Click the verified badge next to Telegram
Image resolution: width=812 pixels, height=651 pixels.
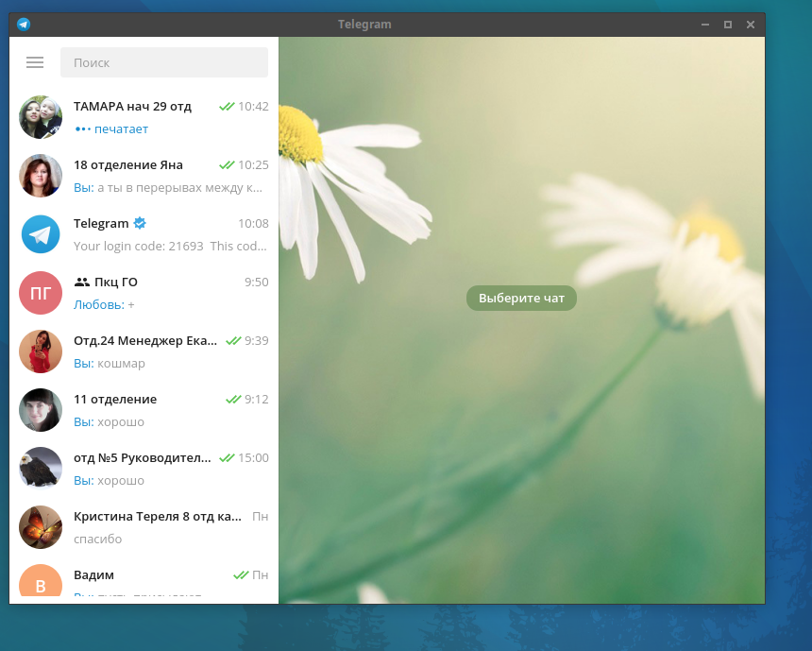click(x=140, y=223)
